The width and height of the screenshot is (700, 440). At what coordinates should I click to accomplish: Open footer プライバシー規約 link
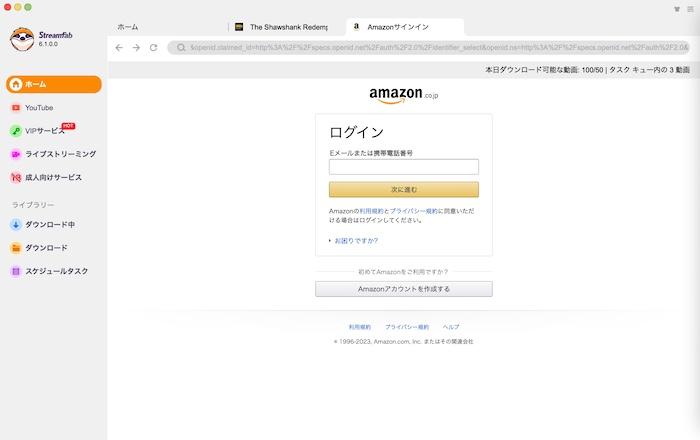tap(407, 327)
